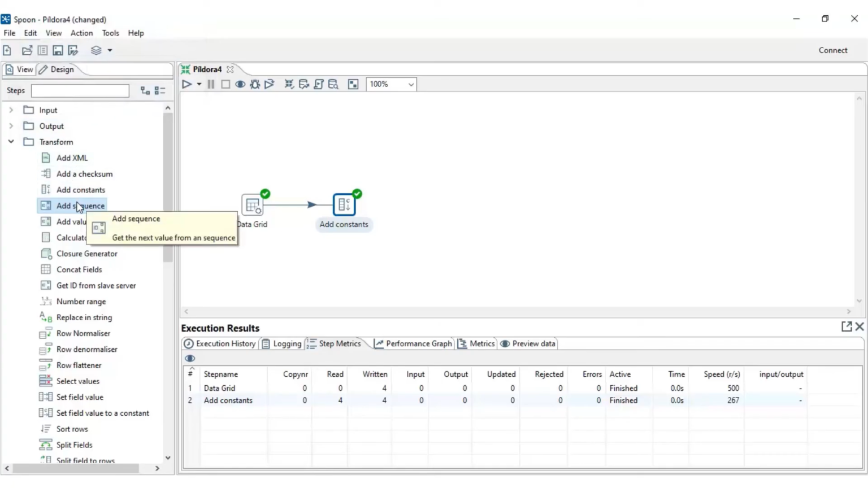Collapse the Transform folder
The width and height of the screenshot is (868, 488).
11,142
